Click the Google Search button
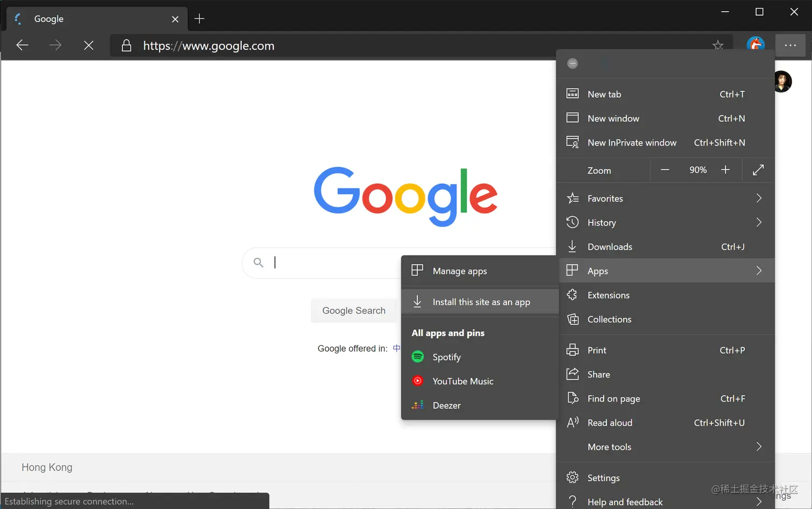Image resolution: width=812 pixels, height=509 pixels. (354, 310)
